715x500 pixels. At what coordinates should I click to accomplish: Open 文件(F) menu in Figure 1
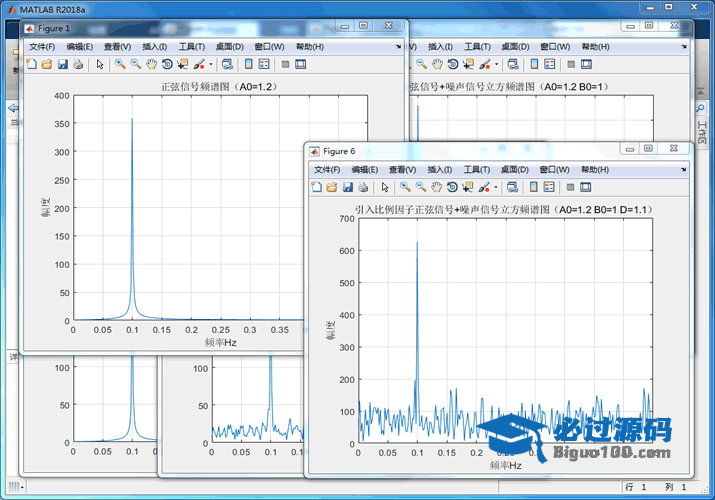[x=42, y=46]
